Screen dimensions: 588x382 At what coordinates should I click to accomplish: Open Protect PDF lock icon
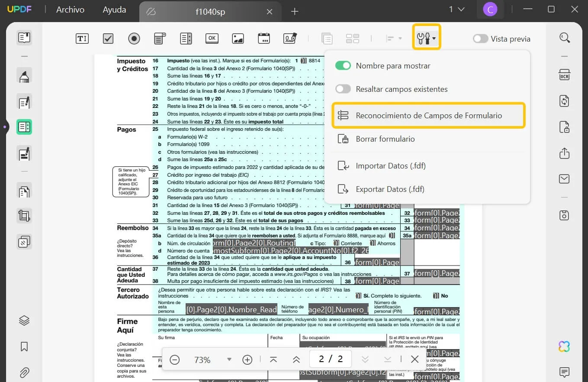click(x=564, y=127)
